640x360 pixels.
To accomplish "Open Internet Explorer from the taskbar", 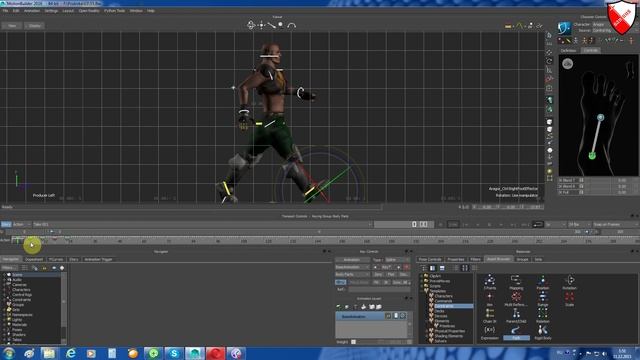I will (x=70, y=353).
